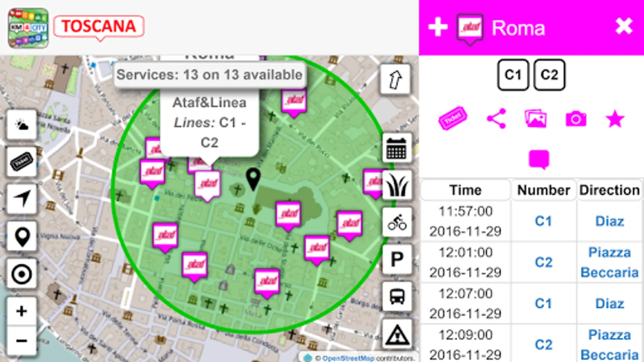Open the Km4City app logo
Image resolution: width=644 pixels, height=362 pixels.
pyautogui.click(x=28, y=28)
